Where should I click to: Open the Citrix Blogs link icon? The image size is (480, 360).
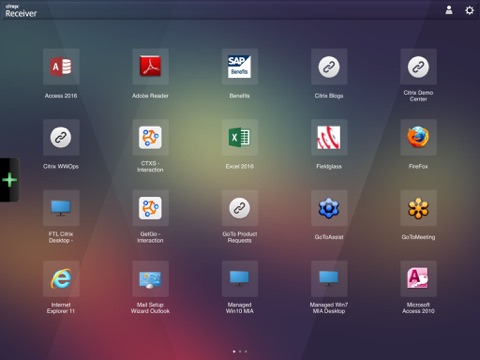click(x=329, y=67)
